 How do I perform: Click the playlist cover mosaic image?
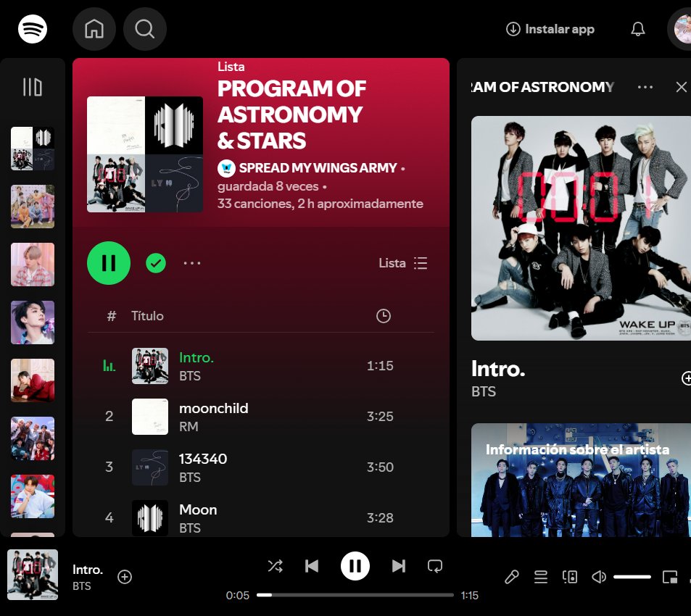click(145, 154)
